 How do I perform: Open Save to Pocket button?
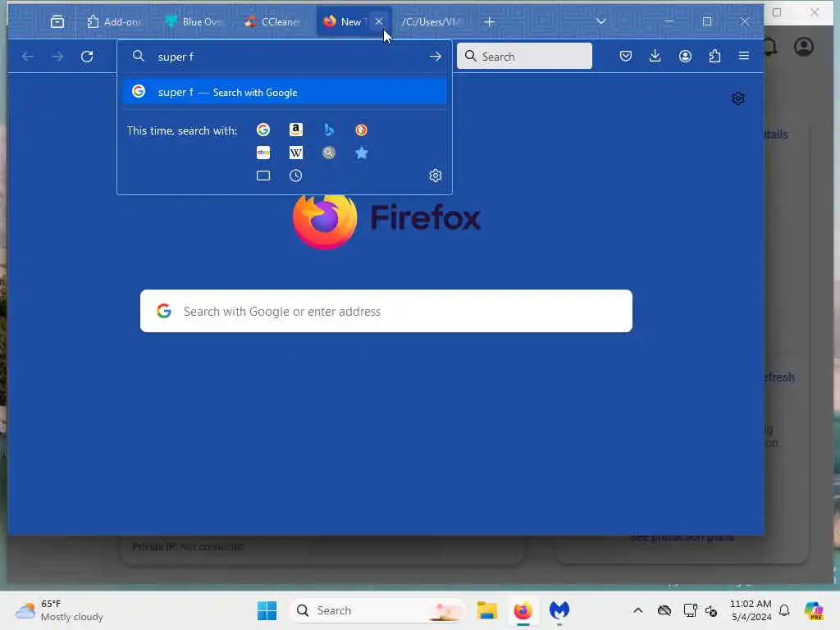(625, 57)
